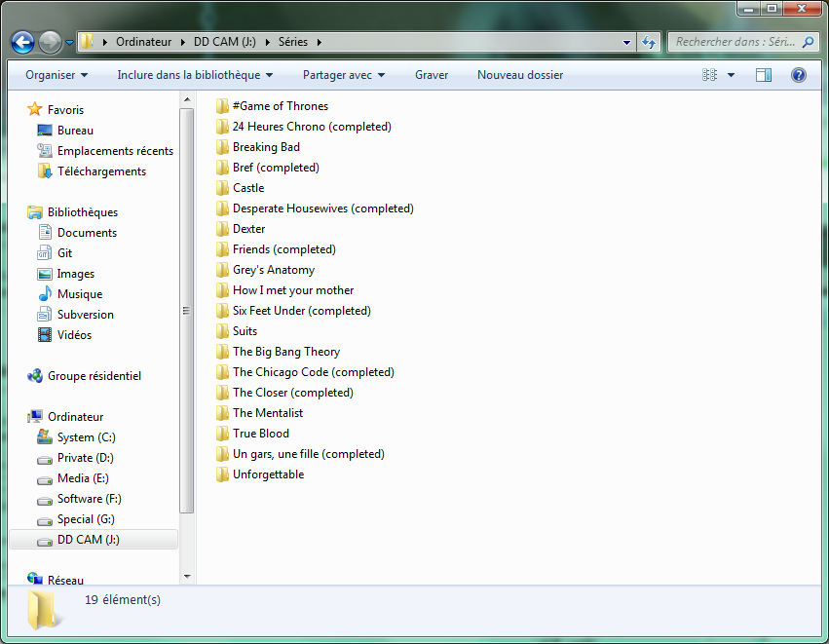Click the navigation pane scrollbar
829x644 pixels.
[x=186, y=312]
